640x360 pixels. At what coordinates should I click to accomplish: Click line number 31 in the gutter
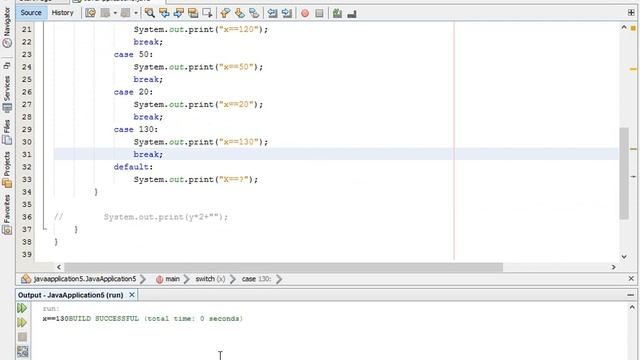pos(27,154)
